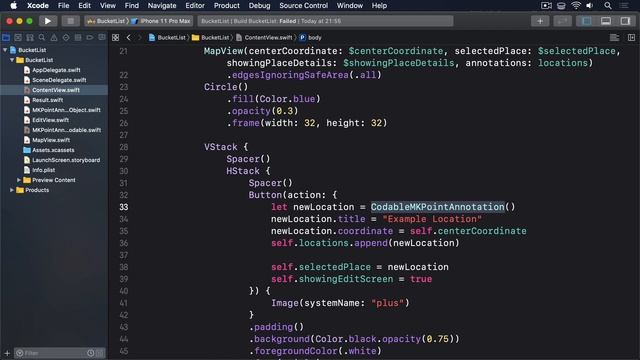Open the Apple menu
Image resolution: width=640 pixels, height=360 pixels.
(13, 6)
